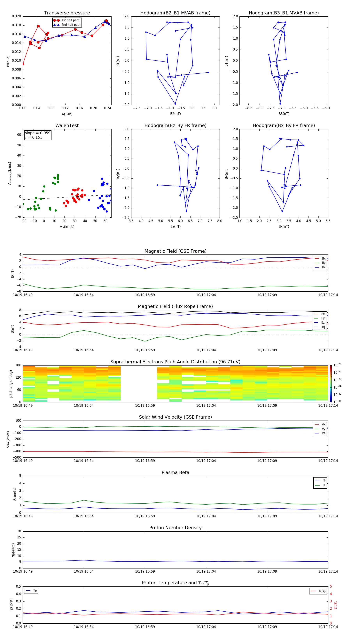Select '1st half path' legend entry
351x644 pixels.
(67, 20)
